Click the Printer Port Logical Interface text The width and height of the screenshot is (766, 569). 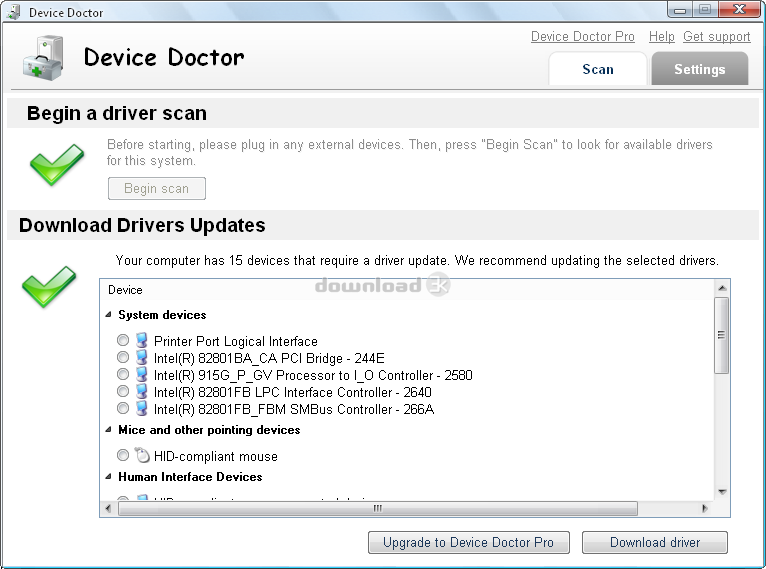pyautogui.click(x=236, y=341)
